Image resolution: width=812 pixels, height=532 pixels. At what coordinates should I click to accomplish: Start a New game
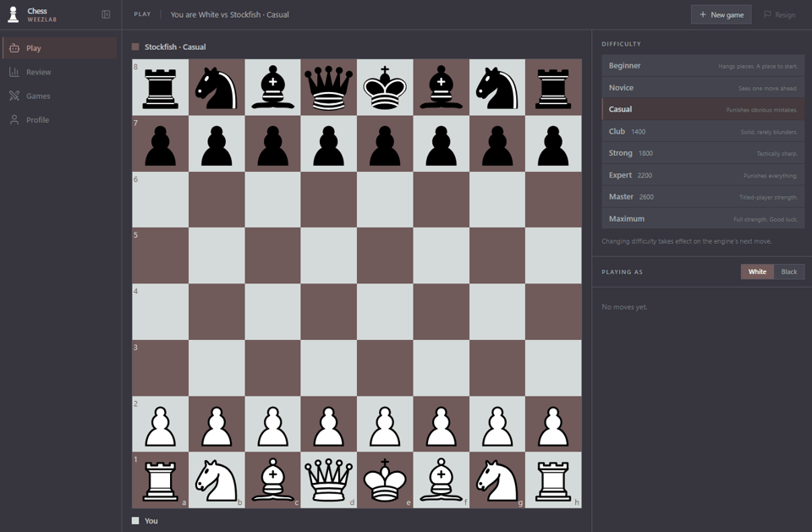click(x=721, y=14)
